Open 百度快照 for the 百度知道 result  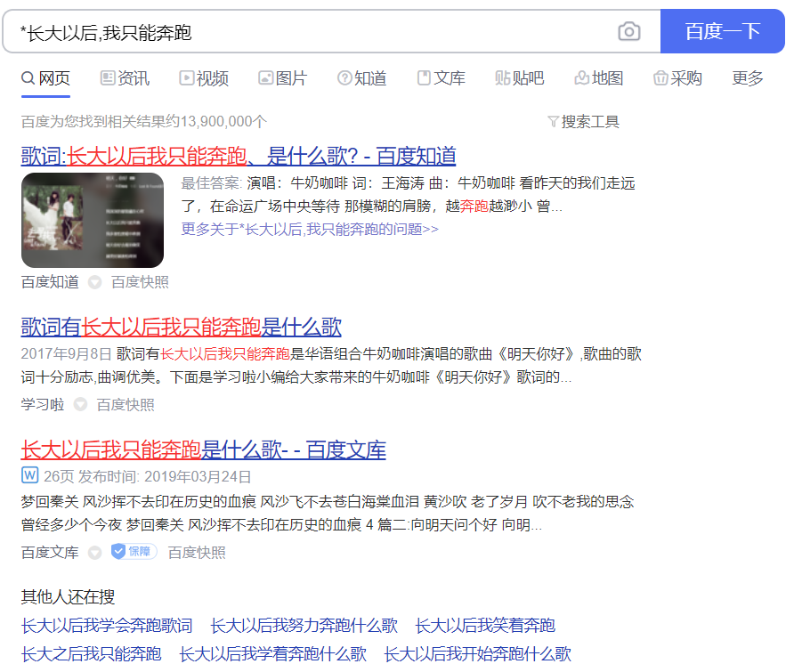[x=140, y=282]
